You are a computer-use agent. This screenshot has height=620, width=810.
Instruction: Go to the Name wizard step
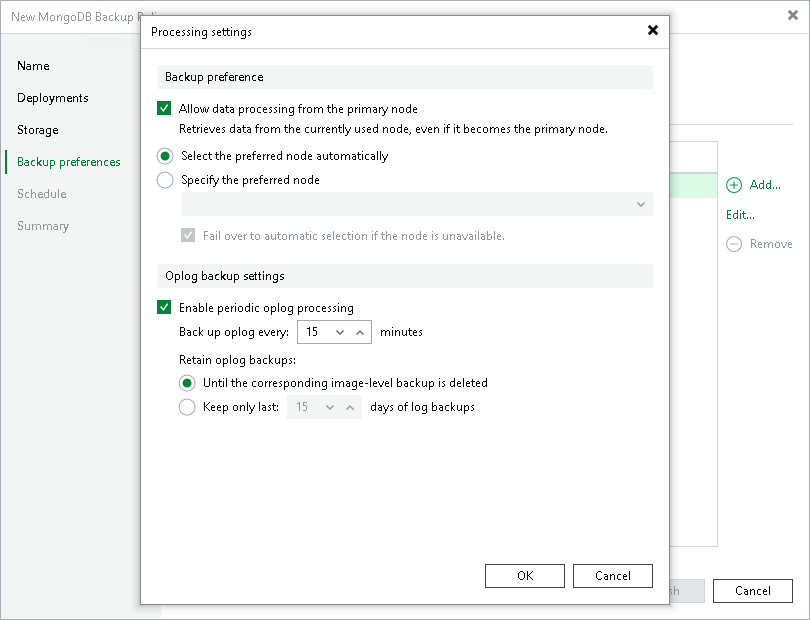coord(33,66)
